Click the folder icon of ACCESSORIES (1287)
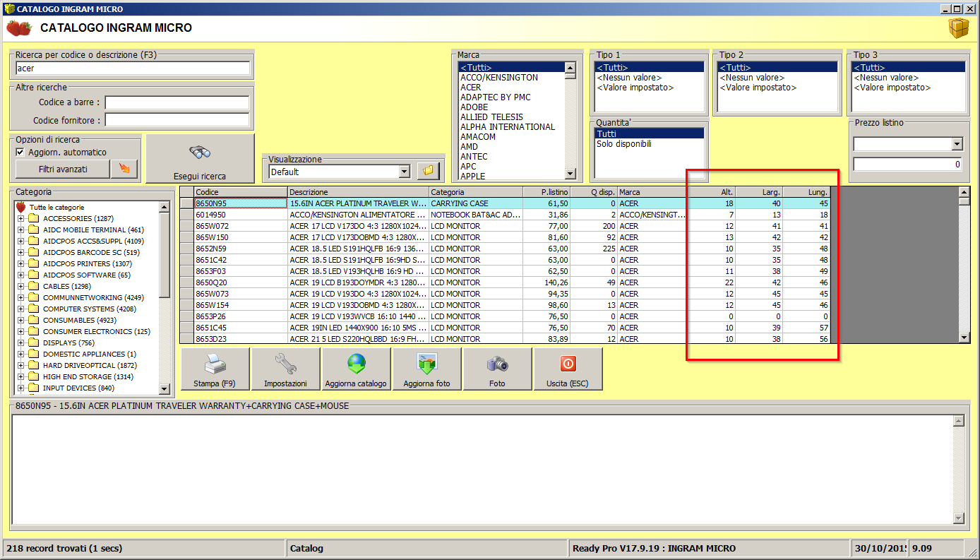The image size is (980, 560). pos(34,218)
